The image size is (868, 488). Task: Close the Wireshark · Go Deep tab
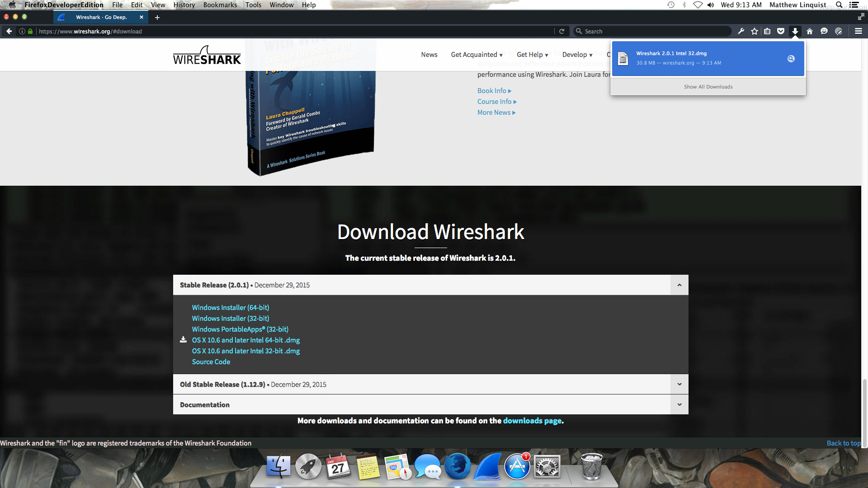click(x=142, y=17)
